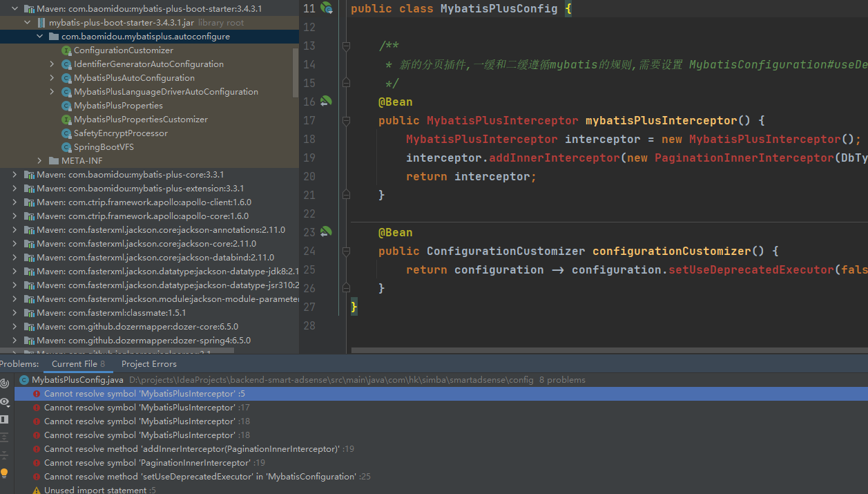This screenshot has height=494, width=868.
Task: Click the lightbulb quick-fix icon in Problems panel
Action: click(x=5, y=473)
